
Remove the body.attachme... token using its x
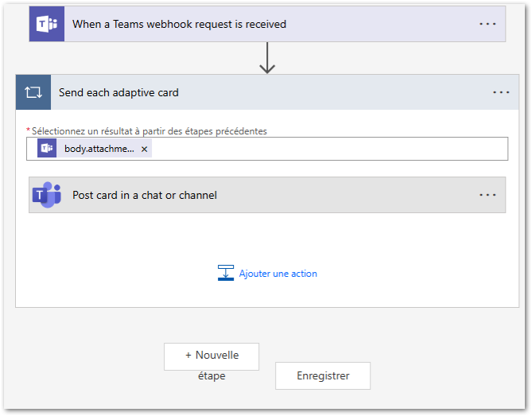pyautogui.click(x=144, y=149)
